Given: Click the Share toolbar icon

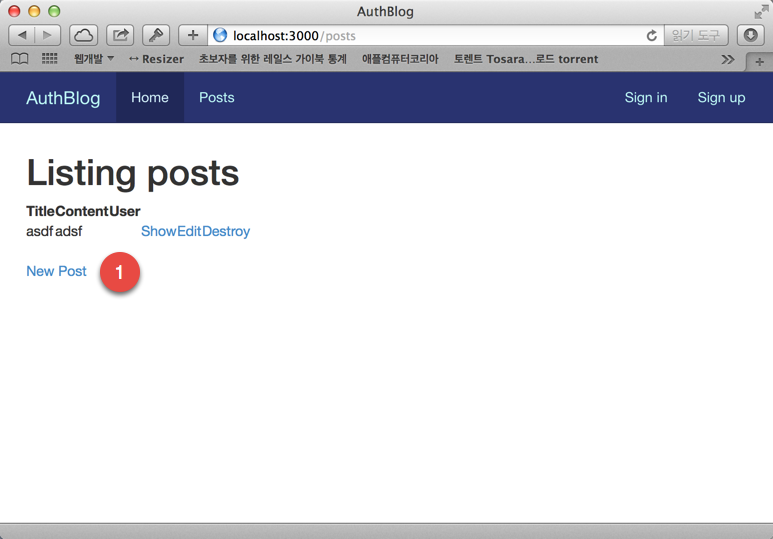Looking at the screenshot, I should pos(120,35).
